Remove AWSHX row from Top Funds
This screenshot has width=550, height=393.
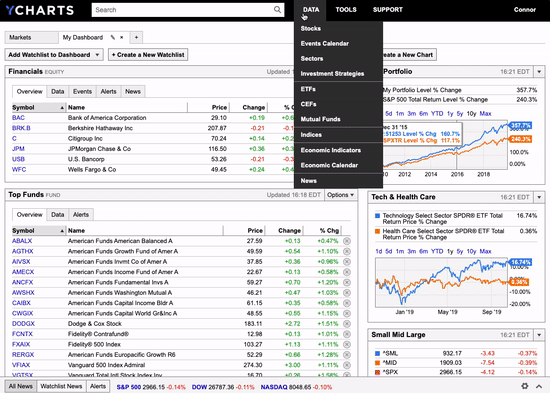coord(347,293)
